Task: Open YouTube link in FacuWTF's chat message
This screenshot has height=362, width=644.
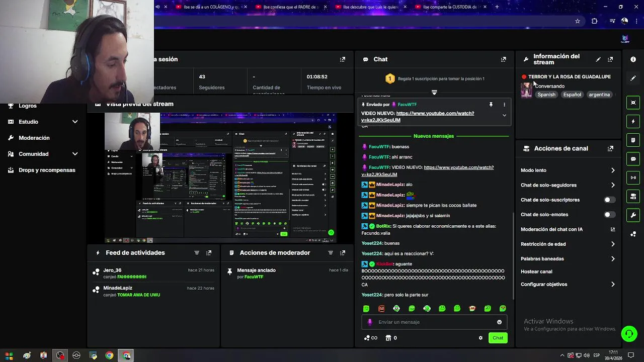Action: [x=428, y=171]
